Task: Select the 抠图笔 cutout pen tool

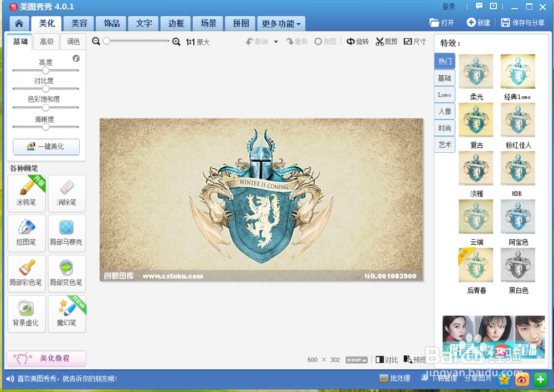Action: coord(27,234)
